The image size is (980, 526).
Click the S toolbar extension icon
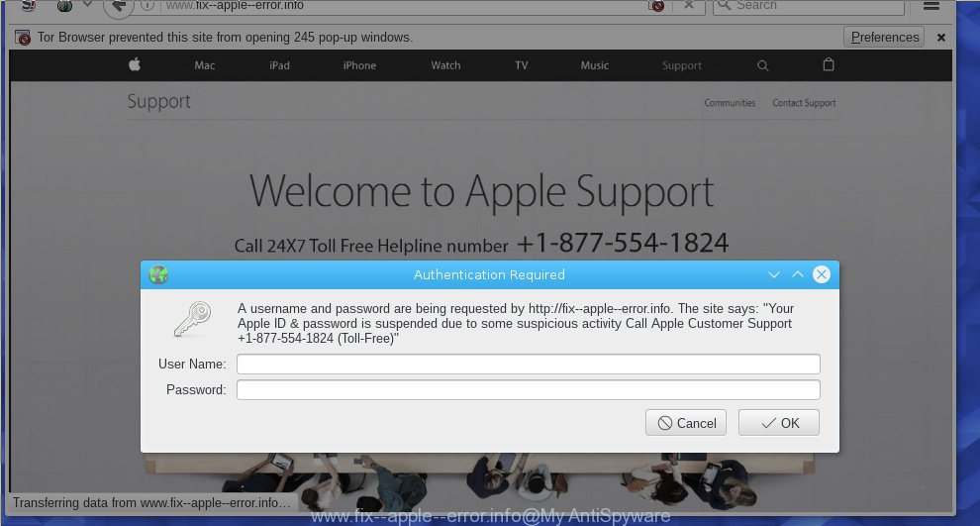[x=28, y=6]
